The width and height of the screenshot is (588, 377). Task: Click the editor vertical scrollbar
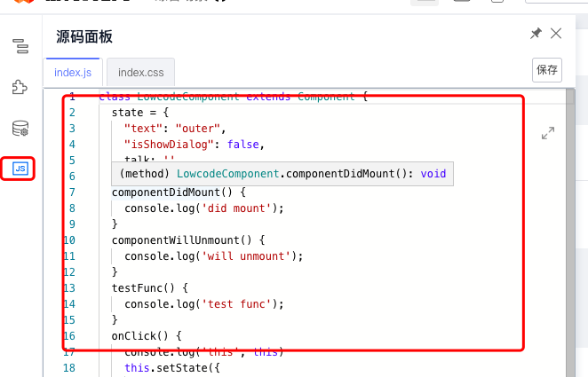[570, 232]
